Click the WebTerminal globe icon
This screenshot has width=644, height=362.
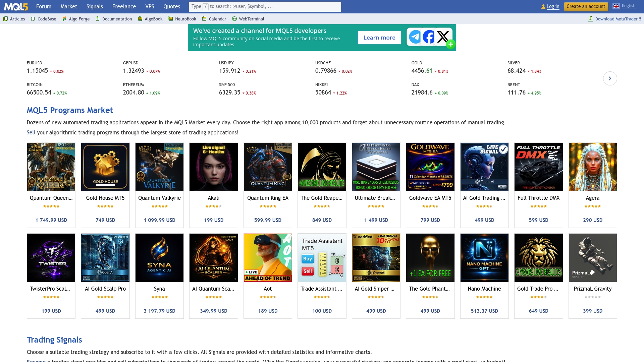(234, 19)
